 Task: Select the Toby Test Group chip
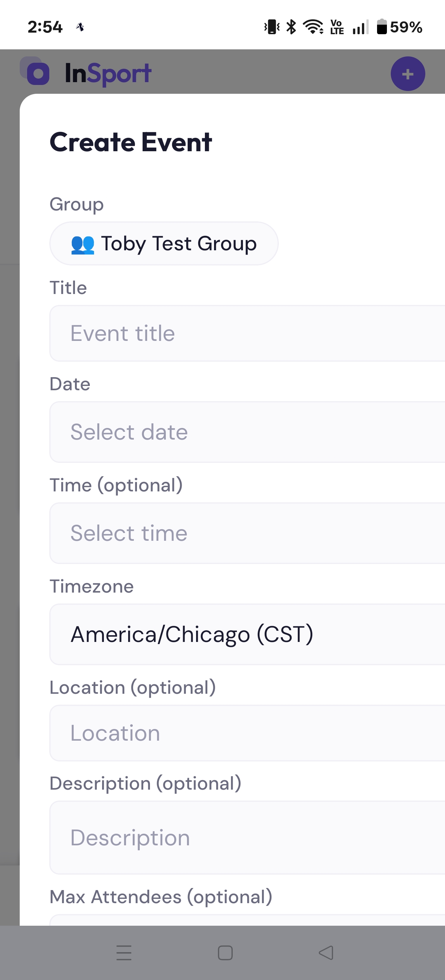coord(164,244)
